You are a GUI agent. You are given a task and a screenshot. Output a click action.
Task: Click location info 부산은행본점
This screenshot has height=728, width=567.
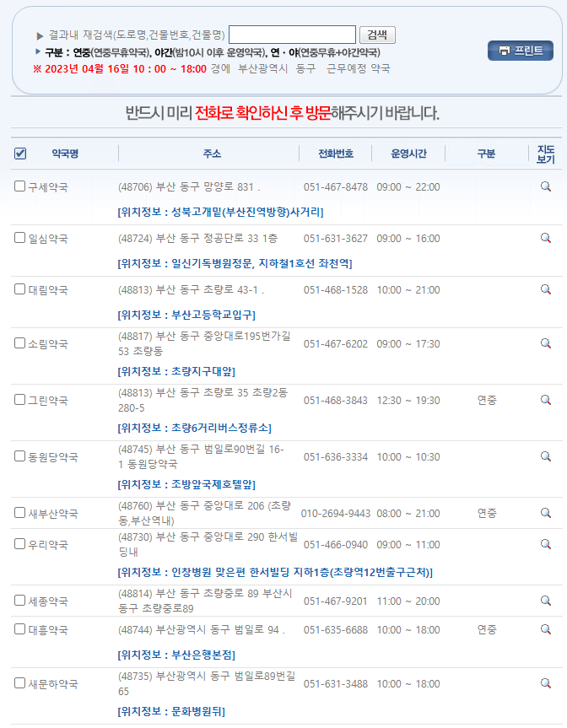[x=176, y=655]
